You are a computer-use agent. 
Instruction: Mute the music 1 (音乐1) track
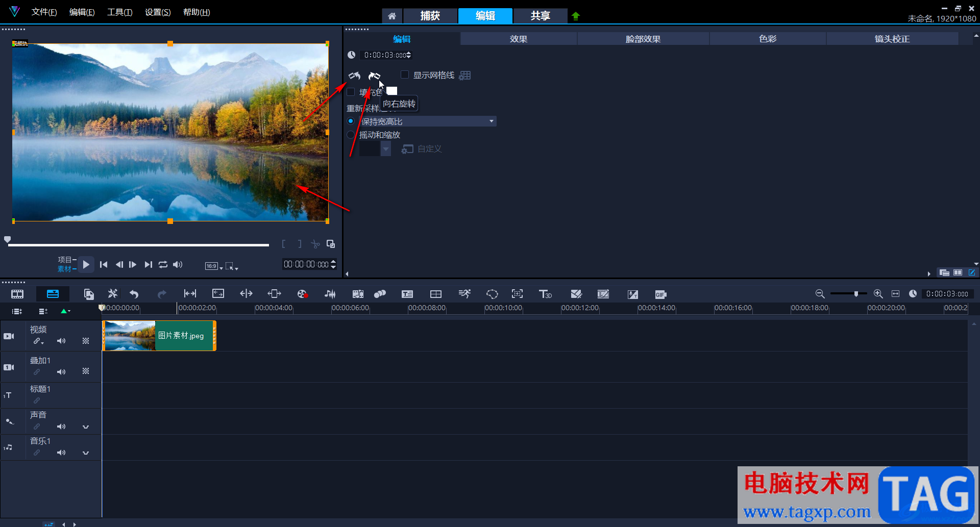[61, 453]
